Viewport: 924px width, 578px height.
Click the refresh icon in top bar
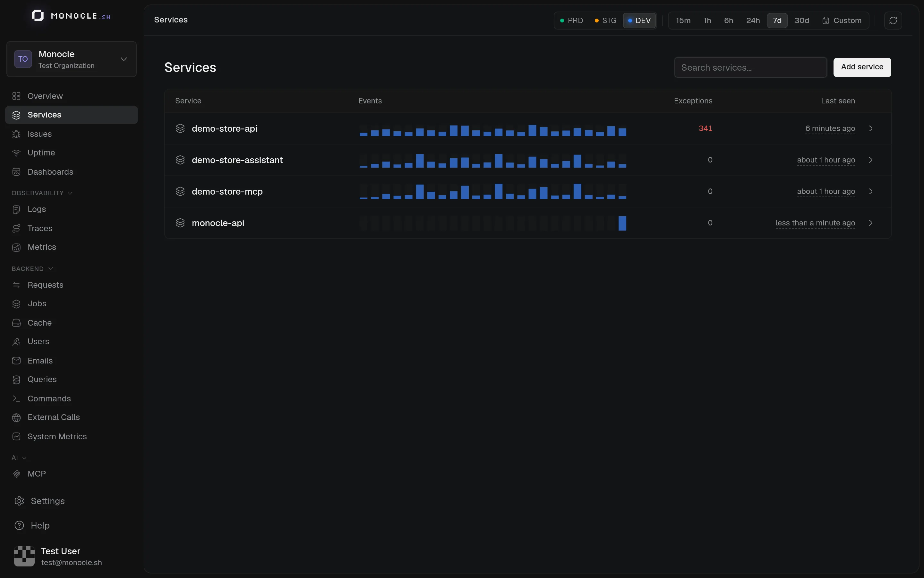click(893, 21)
